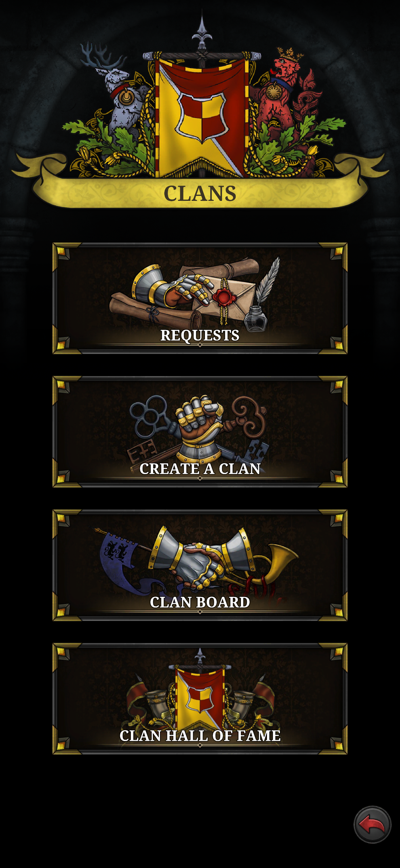This screenshot has width=400, height=868.
Task: Open Clan Hall of Fame
Action: [x=200, y=698]
